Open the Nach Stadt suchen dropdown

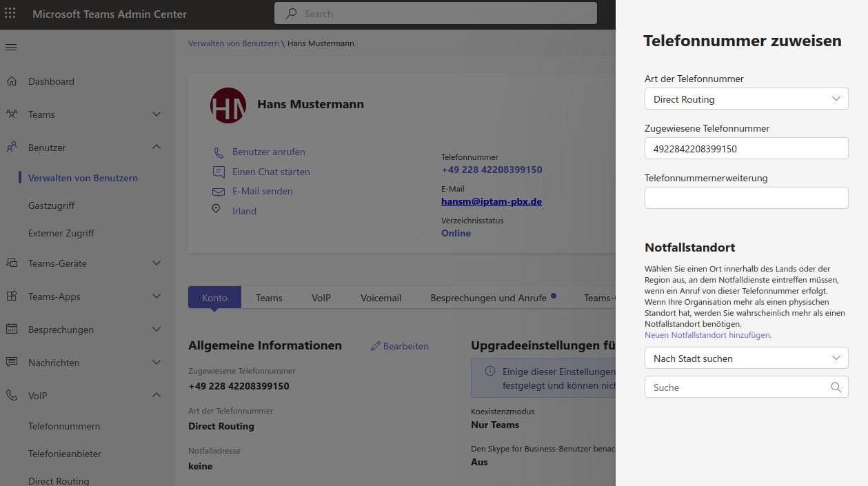[x=746, y=358]
